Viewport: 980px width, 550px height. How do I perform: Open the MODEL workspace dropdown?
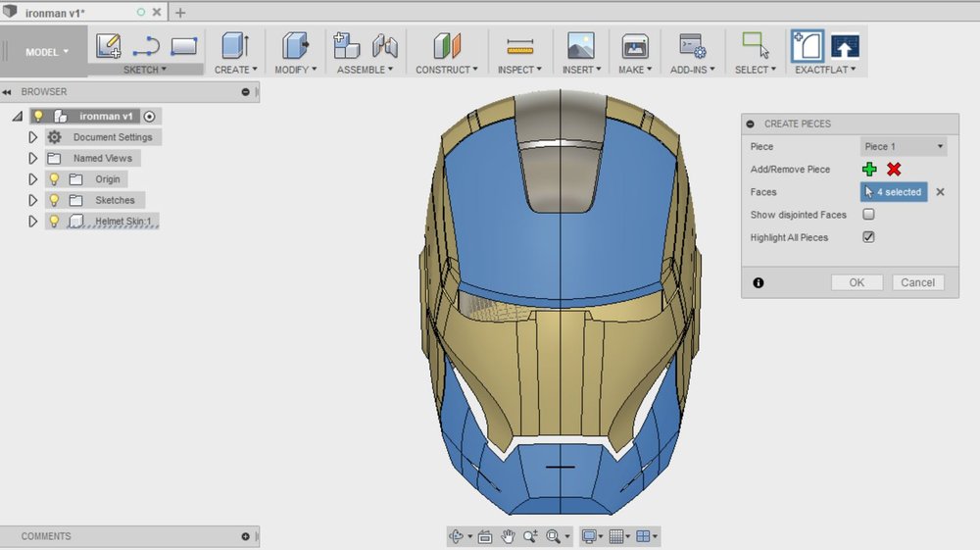click(x=47, y=53)
